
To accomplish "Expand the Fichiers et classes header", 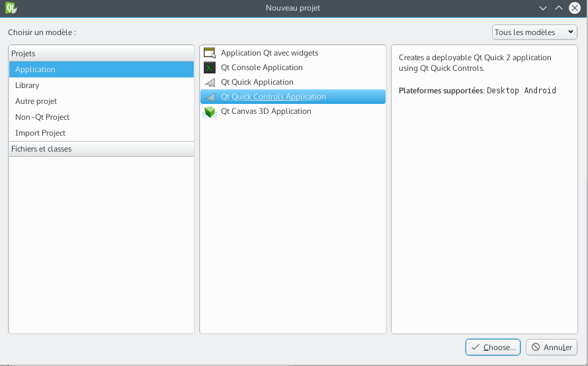I will coord(101,149).
